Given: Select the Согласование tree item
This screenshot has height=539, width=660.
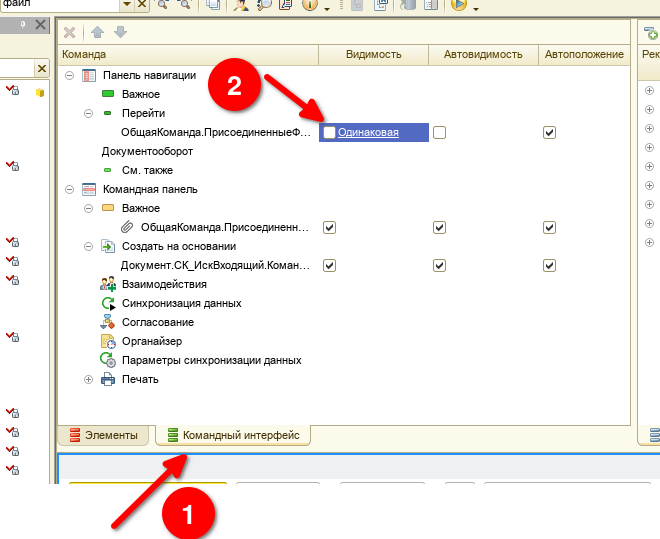Looking at the screenshot, I should tap(158, 322).
